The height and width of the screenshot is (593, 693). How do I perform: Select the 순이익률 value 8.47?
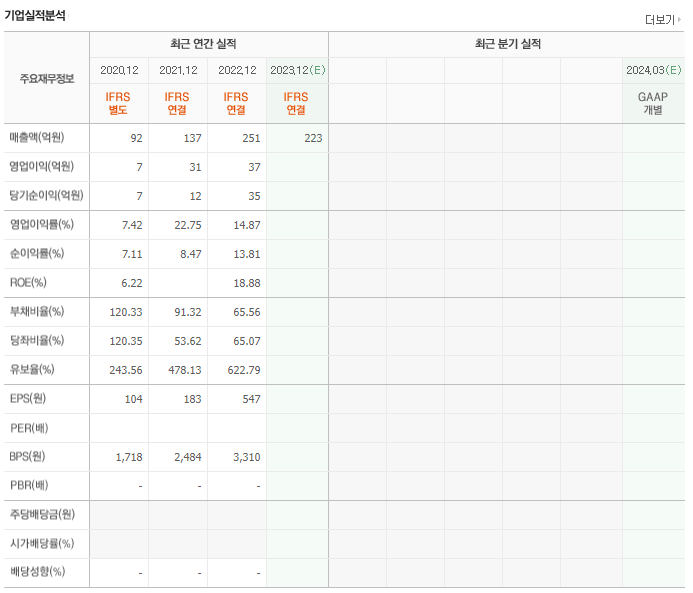(191, 255)
